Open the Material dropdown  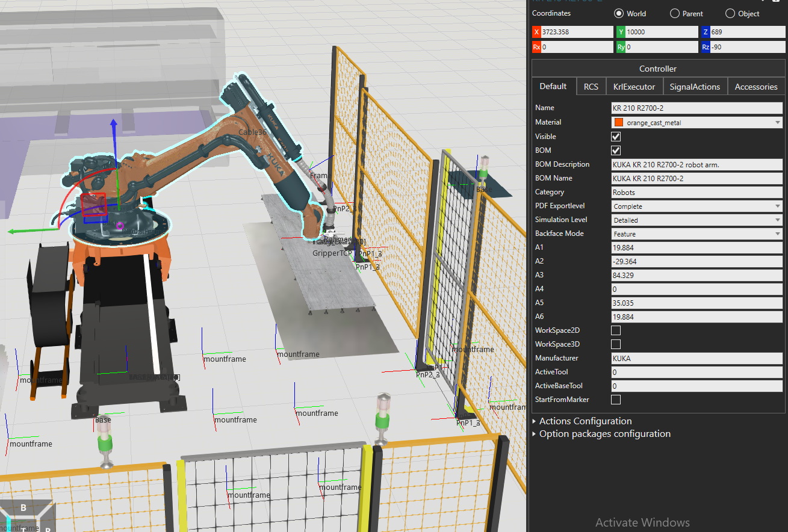[x=696, y=123]
